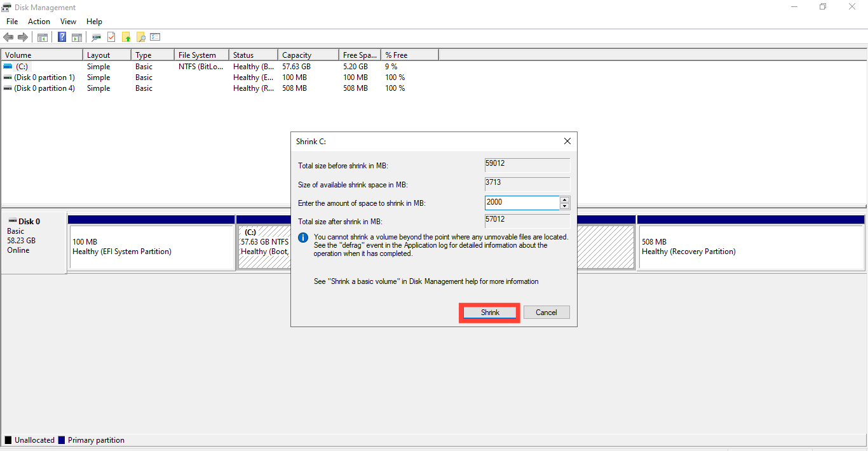Click the disk connect toolbar icon

pyautogui.click(x=97, y=37)
